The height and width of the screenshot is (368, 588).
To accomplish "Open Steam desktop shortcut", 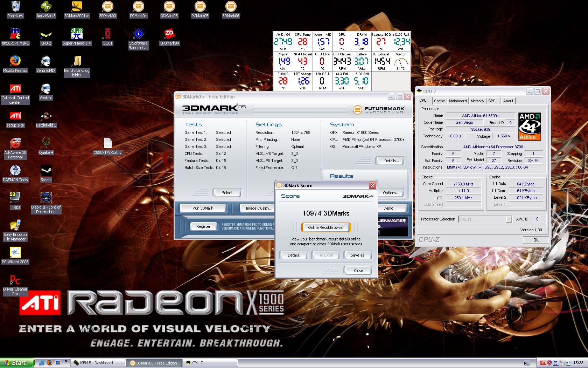I will point(46,173).
